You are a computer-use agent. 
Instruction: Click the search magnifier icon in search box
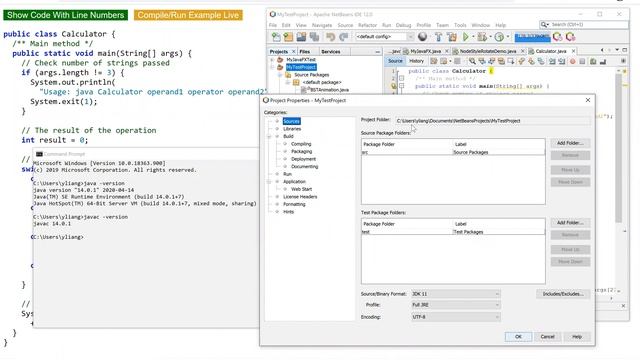544,25
